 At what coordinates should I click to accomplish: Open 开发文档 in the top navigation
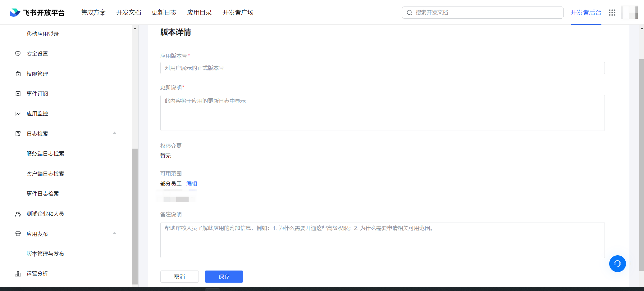tap(129, 12)
